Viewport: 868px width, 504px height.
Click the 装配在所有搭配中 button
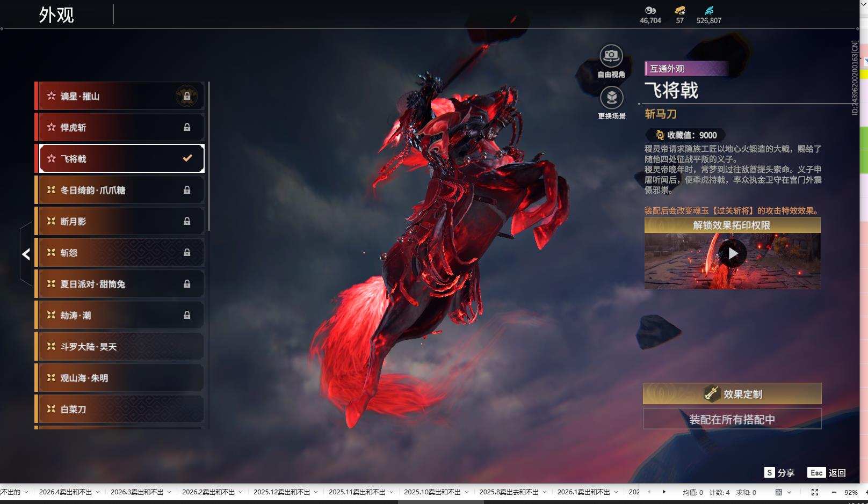coord(732,419)
